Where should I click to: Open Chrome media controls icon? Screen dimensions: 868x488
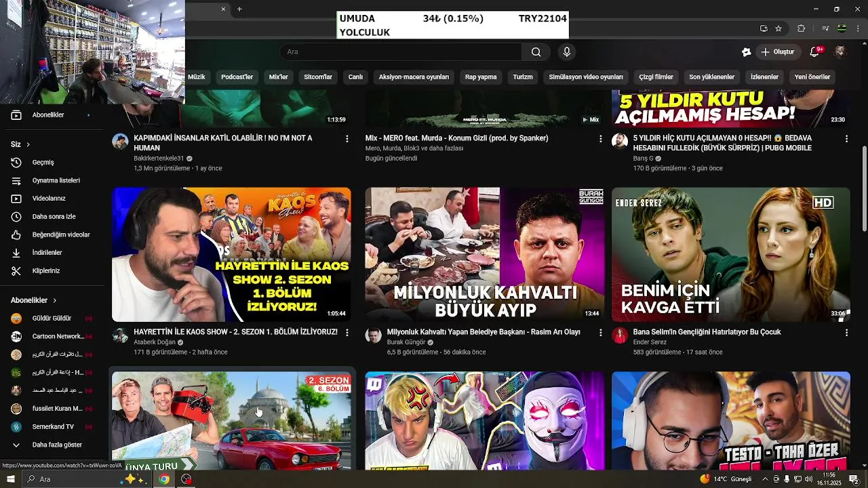[x=825, y=28]
